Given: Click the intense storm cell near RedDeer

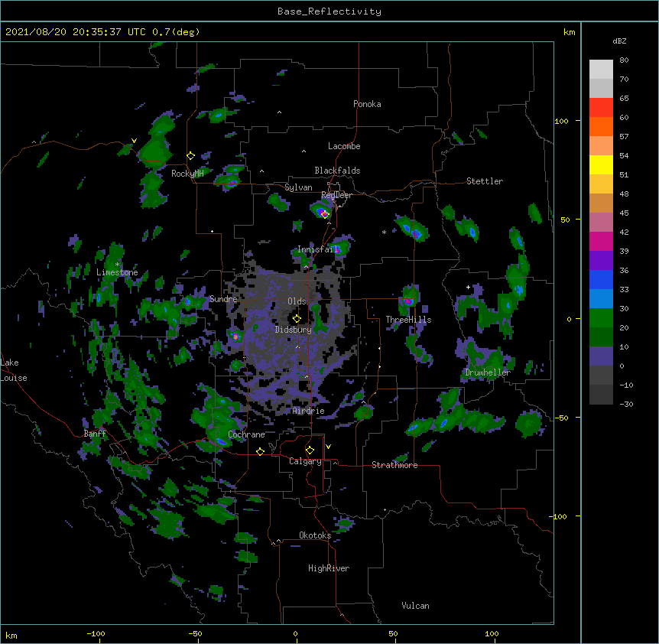Looking at the screenshot, I should pos(323,213).
